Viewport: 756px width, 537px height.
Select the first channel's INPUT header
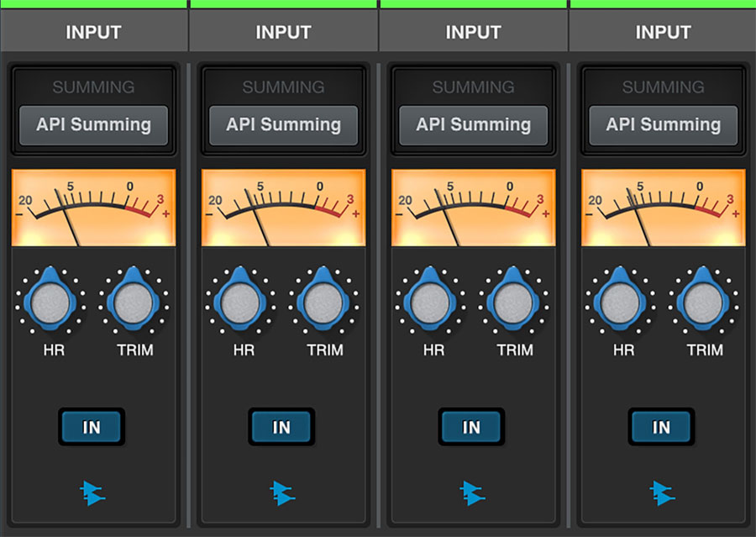click(94, 32)
